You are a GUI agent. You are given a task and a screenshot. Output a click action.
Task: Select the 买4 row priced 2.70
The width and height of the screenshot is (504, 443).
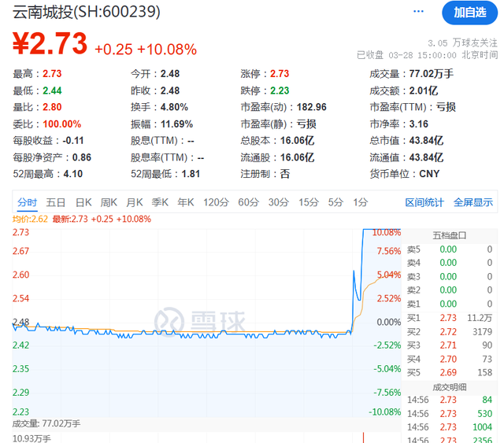(450, 359)
